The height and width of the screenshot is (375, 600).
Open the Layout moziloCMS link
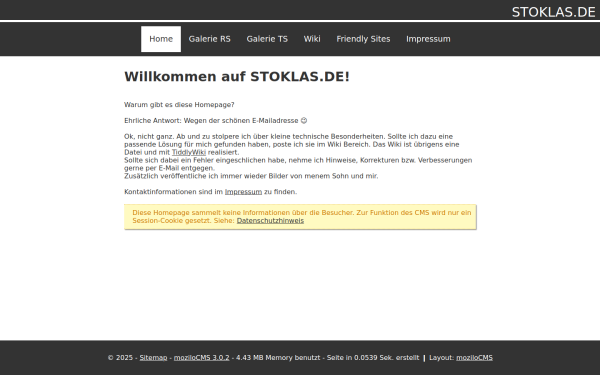[474, 358]
